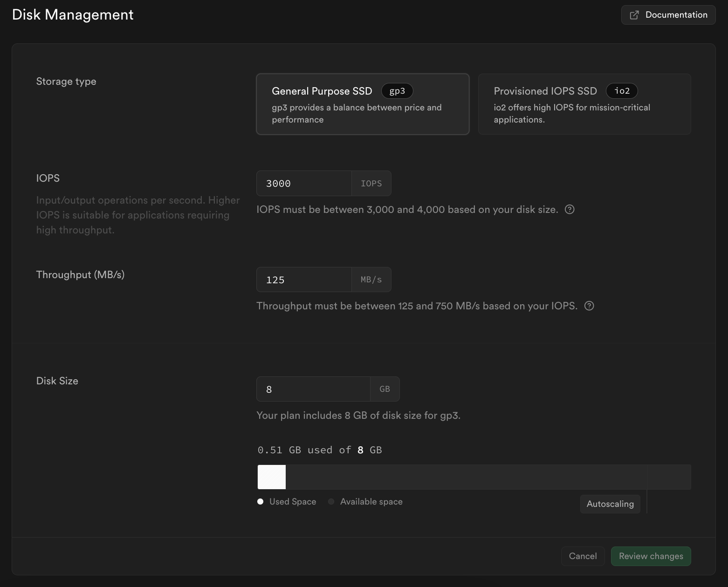The height and width of the screenshot is (587, 728).
Task: Click 'Your plan includes 8 GB' note
Action: point(358,416)
